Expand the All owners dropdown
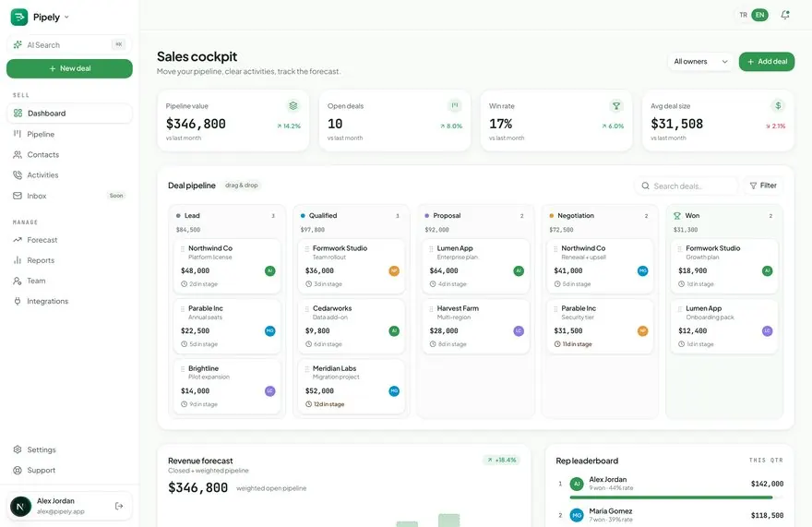The width and height of the screenshot is (812, 527). pos(700,62)
